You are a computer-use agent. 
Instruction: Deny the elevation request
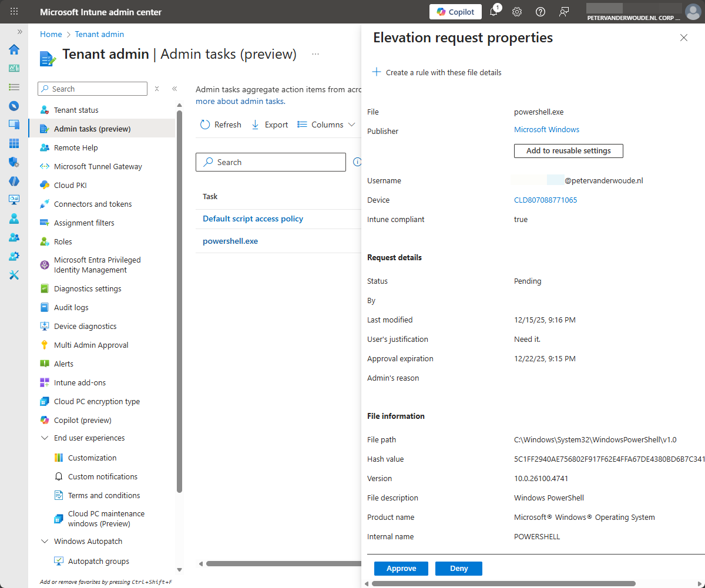459,569
